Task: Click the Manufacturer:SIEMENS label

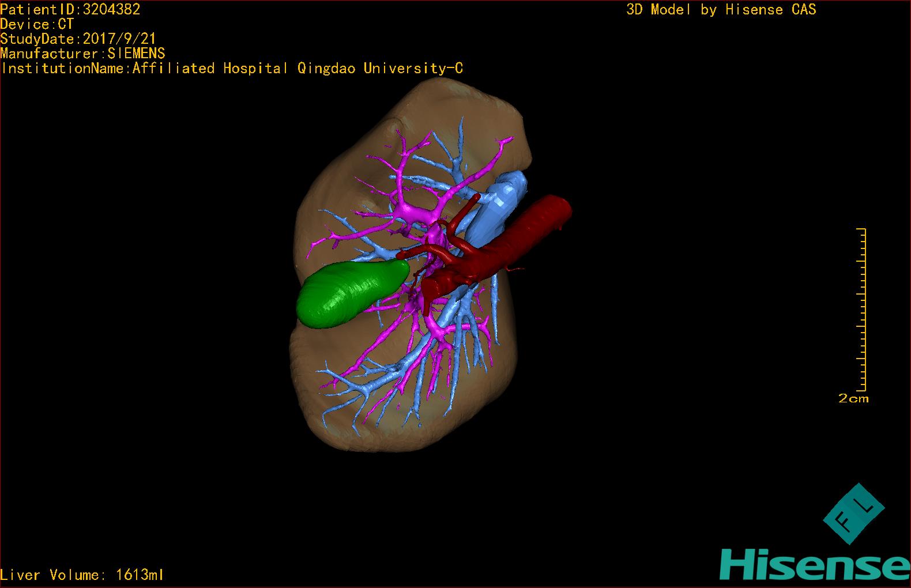Action: click(83, 54)
